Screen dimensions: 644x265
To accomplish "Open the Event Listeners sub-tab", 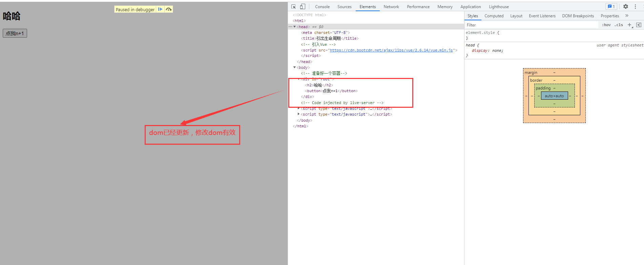I will pos(542,16).
